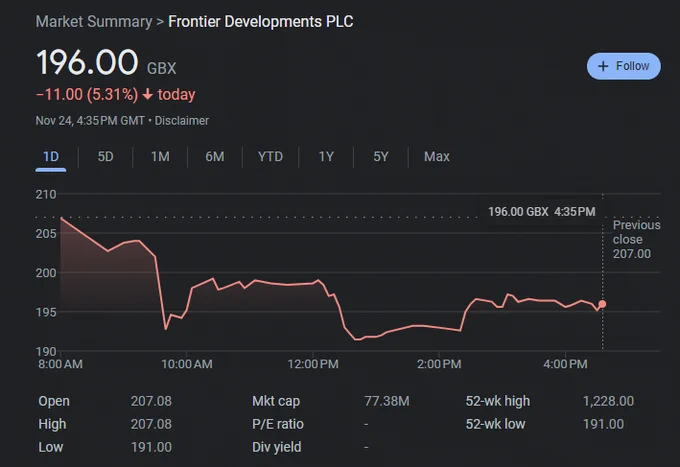Click the 4:00 PM axis label
The width and height of the screenshot is (680, 467).
pos(565,364)
